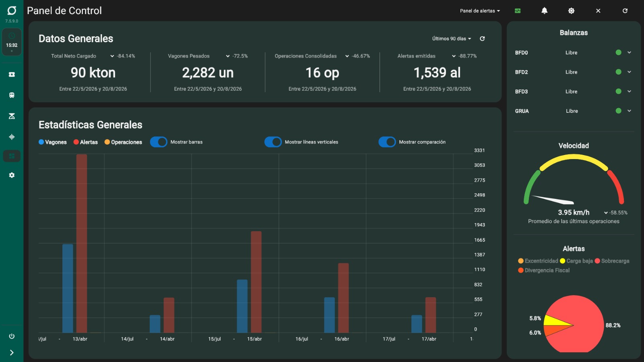Click the BFD2 green status indicator

(x=619, y=72)
